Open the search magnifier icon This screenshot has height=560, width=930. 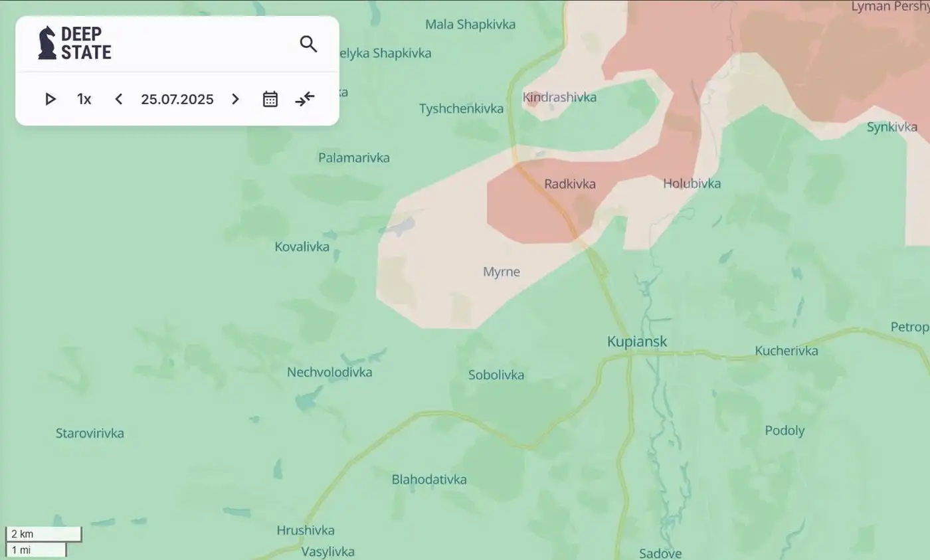pyautogui.click(x=308, y=44)
